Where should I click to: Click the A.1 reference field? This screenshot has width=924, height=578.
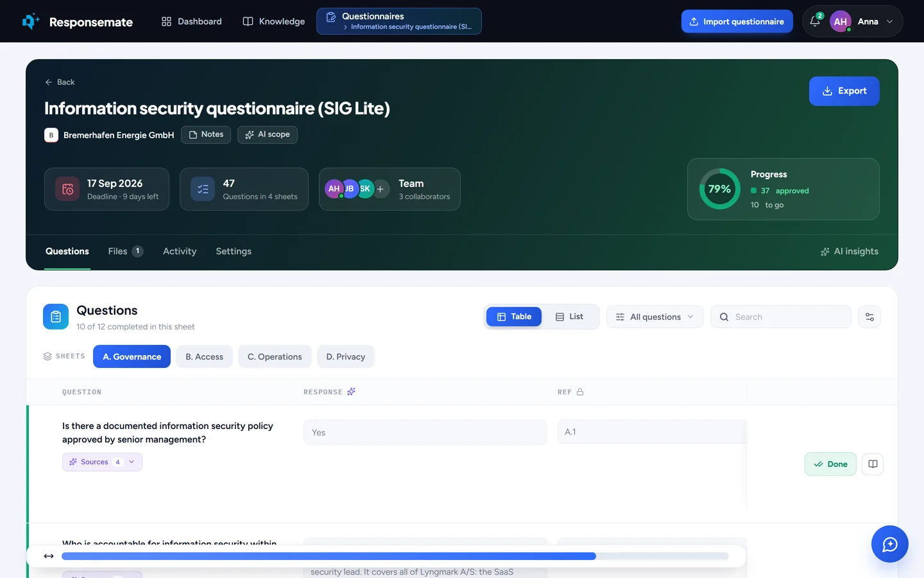pyautogui.click(x=652, y=432)
